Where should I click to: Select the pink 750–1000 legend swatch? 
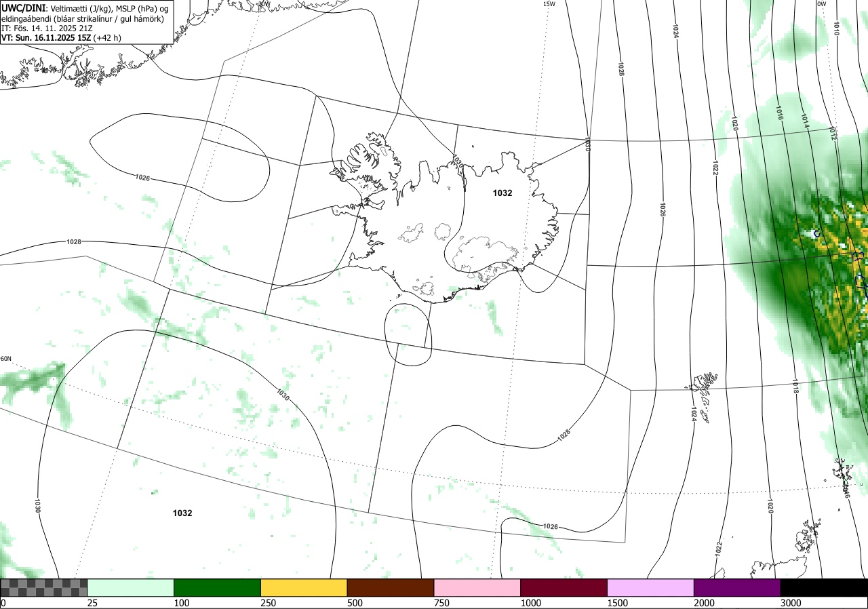(477, 587)
